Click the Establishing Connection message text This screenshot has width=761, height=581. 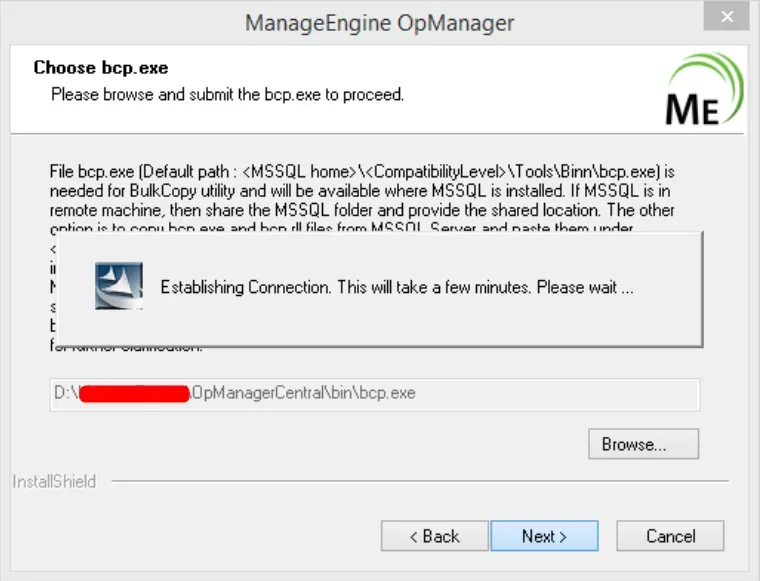(397, 287)
